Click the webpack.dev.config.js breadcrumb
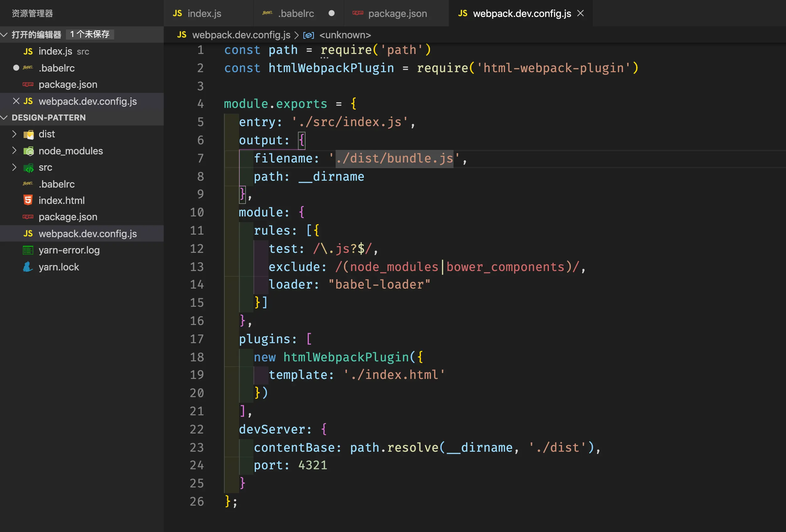The image size is (786, 532). [241, 35]
